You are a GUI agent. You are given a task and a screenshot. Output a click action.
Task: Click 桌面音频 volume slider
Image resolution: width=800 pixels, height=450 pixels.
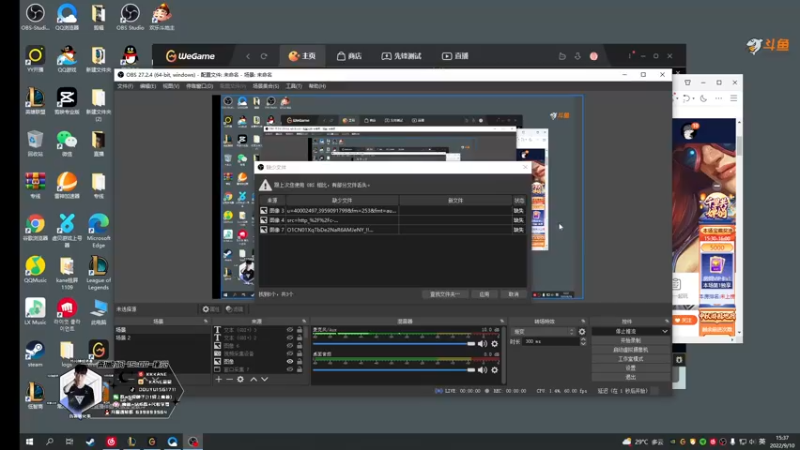[x=394, y=370]
